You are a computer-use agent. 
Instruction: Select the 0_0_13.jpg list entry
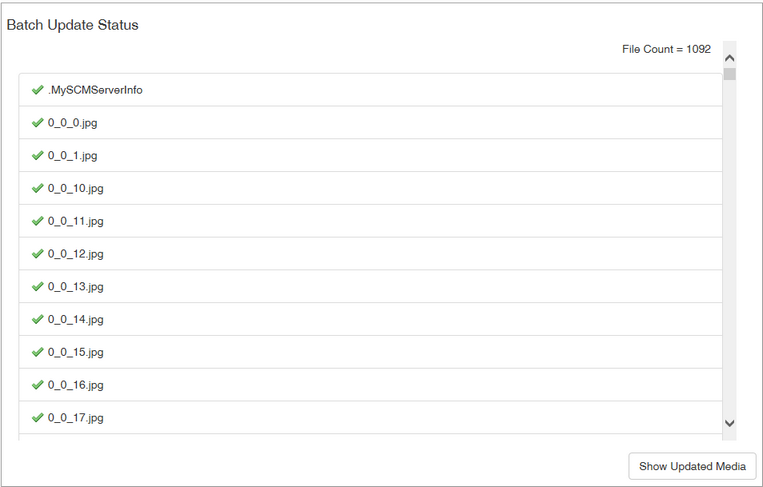point(370,287)
